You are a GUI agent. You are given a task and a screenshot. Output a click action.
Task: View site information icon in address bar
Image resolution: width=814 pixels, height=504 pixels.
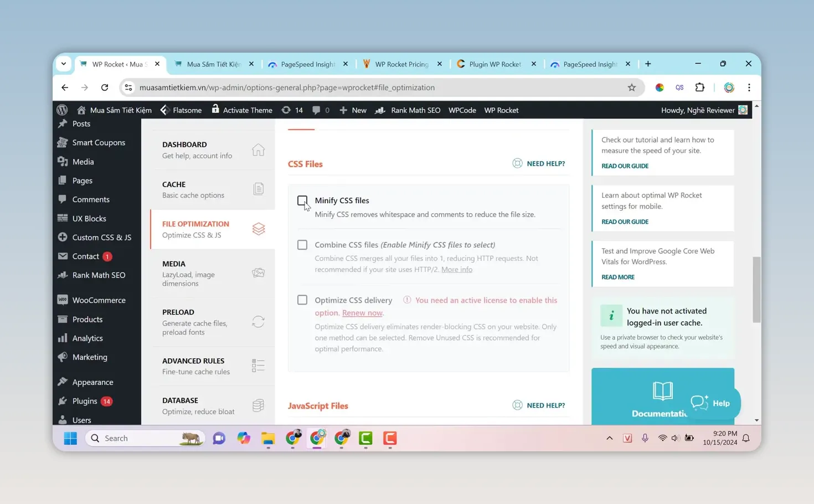click(128, 88)
